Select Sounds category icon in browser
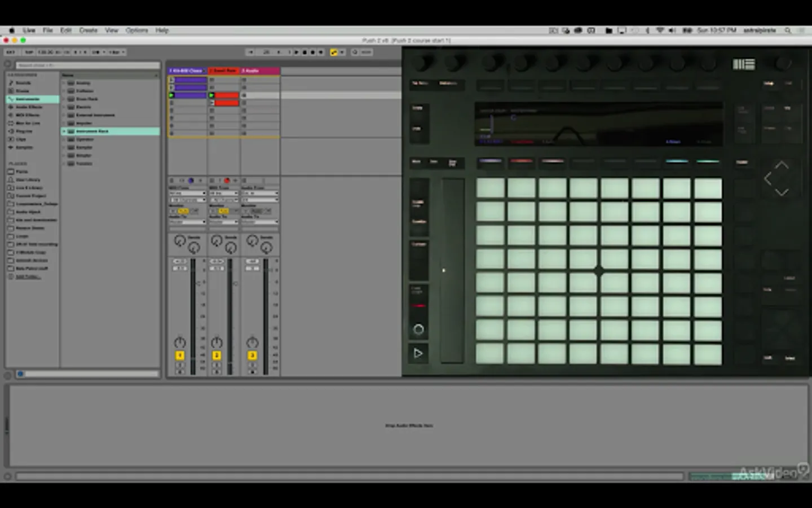The width and height of the screenshot is (812, 508). (x=11, y=83)
